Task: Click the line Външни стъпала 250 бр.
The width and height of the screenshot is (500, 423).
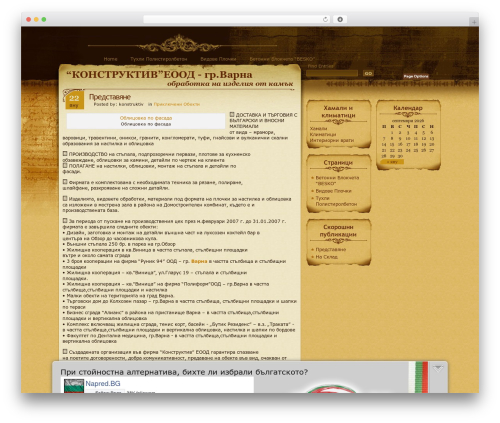Action: point(119,244)
